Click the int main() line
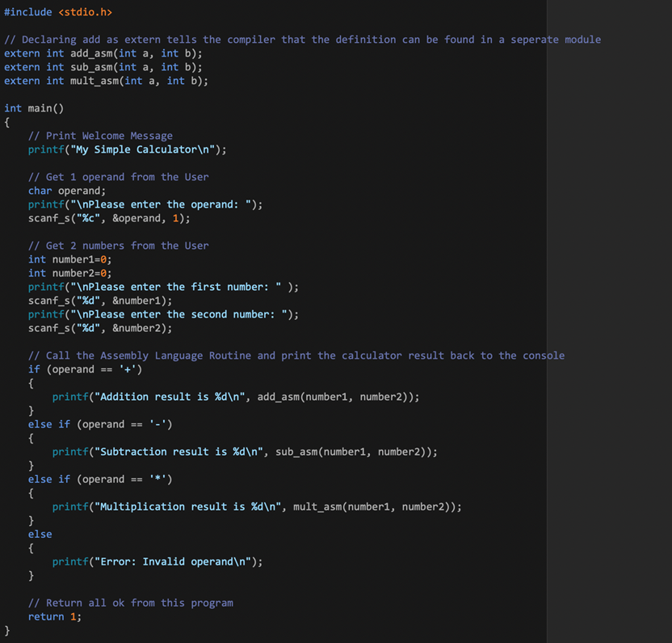Screen dimensions: 672x643 [x=34, y=108]
